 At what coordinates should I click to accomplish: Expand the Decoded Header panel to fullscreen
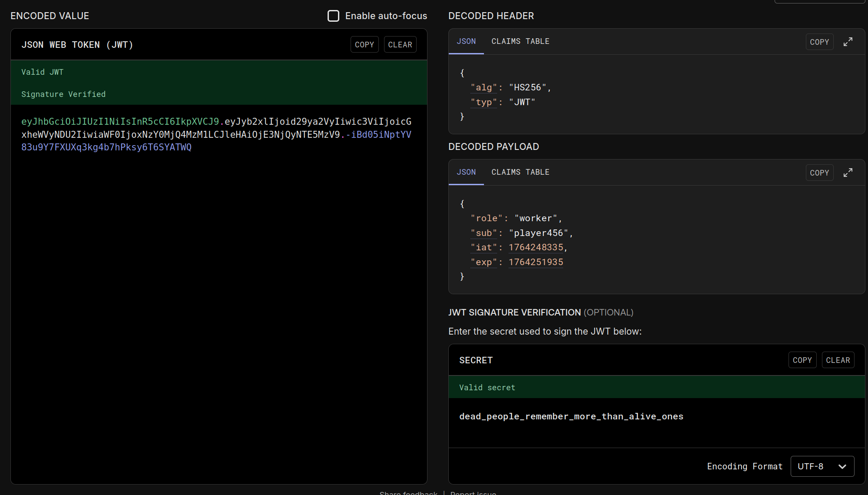tap(848, 42)
